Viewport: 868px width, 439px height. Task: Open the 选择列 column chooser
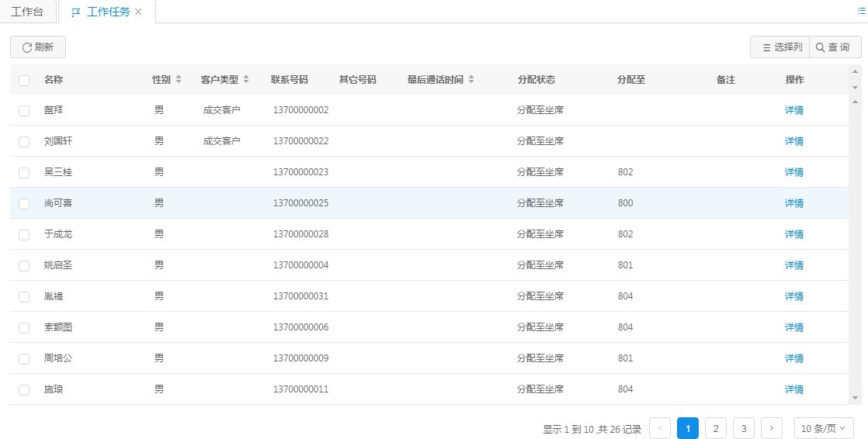[779, 47]
